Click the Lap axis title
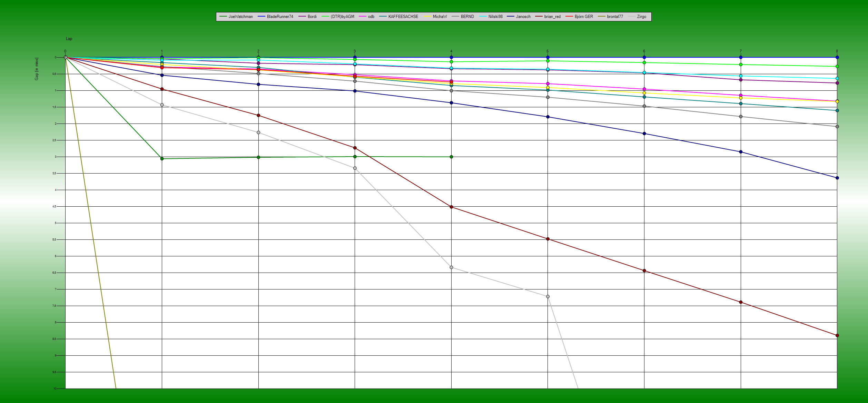Screen dimensions: 868x403 (69, 39)
